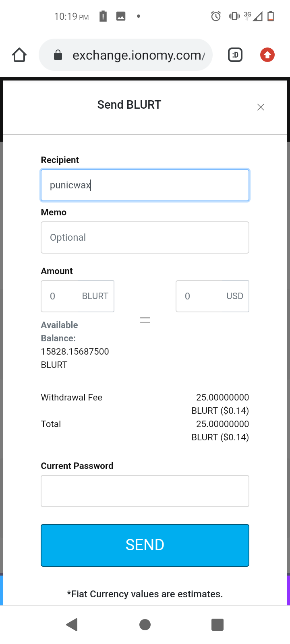
Task: Tap the alarm clock status icon
Action: coord(216,17)
